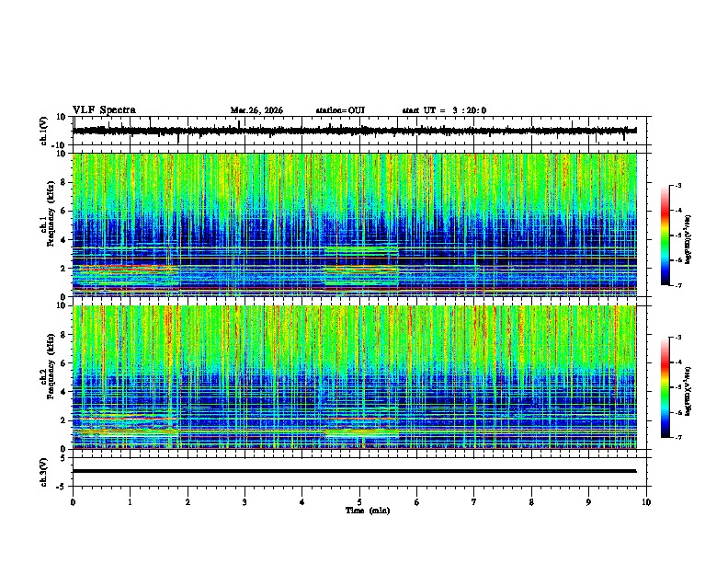Click the ch.3 flat voltage trace panel
Viewport: 728px width, 563px height.
coord(361,472)
